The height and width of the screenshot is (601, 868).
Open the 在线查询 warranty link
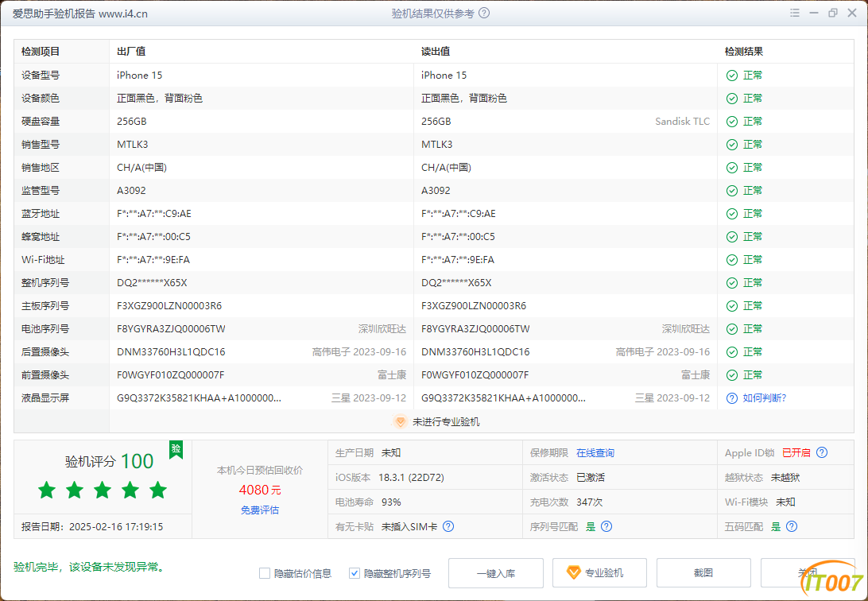point(595,452)
